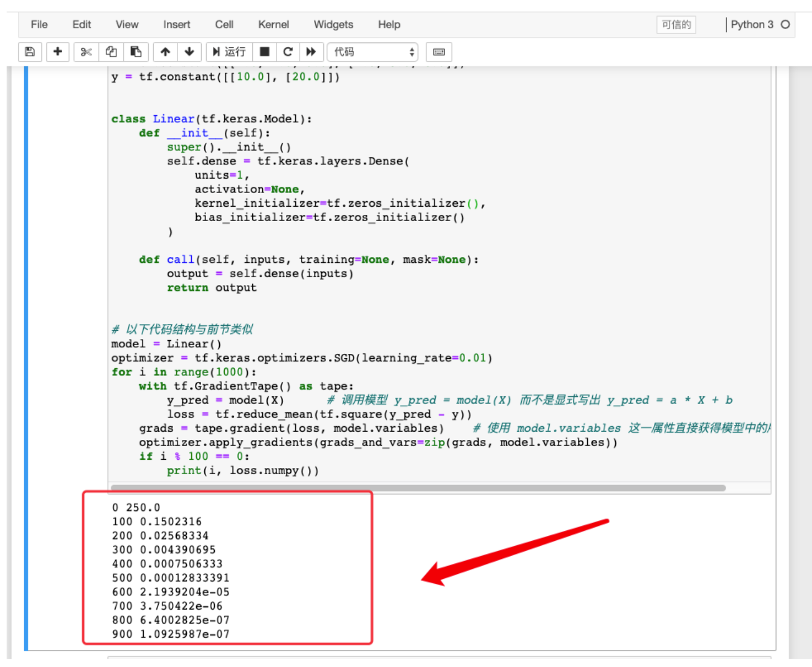Click 'class Linear(tf.keras.Model):' code line
The height and width of the screenshot is (667, 812).
(212, 119)
